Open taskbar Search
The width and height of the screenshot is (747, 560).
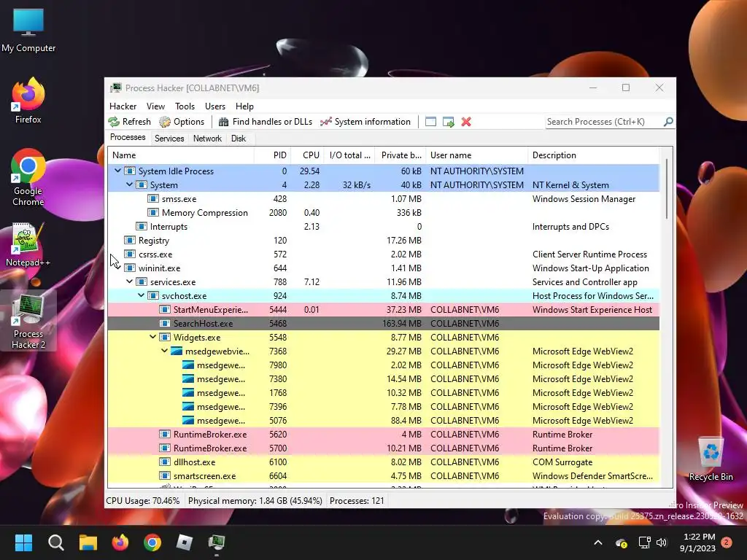pyautogui.click(x=55, y=542)
